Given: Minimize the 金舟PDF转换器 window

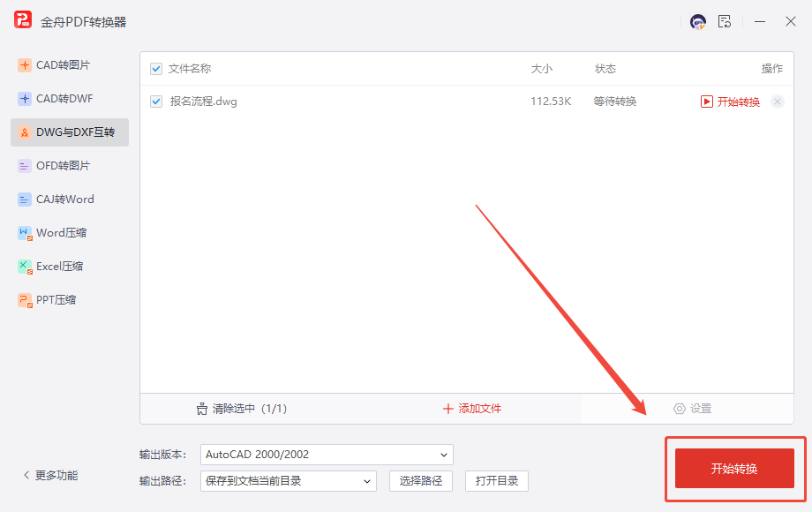Looking at the screenshot, I should tap(760, 22).
